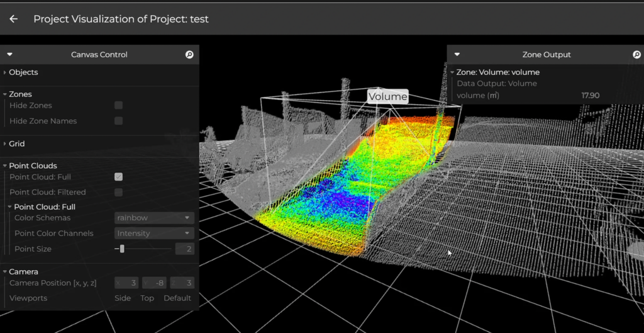Click the Zone Output search icon

coord(636,55)
